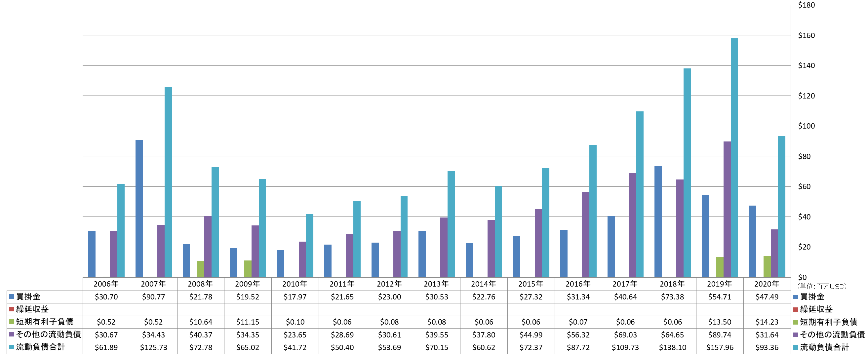Viewport: 868px width, 354px height.
Task: Click the $10.64 短期有利子負債 cell for 2008
Action: click(201, 322)
